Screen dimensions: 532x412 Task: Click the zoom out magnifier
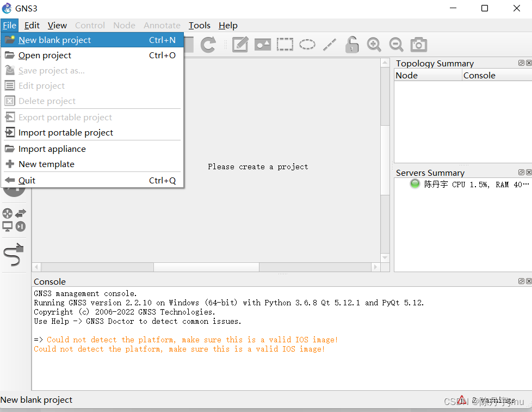[x=397, y=45]
